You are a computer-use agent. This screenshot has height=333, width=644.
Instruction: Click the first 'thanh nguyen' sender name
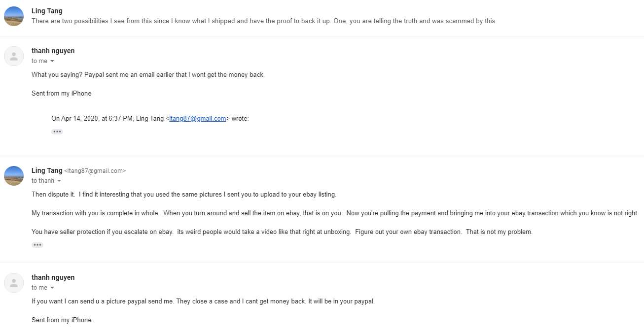pyautogui.click(x=53, y=51)
